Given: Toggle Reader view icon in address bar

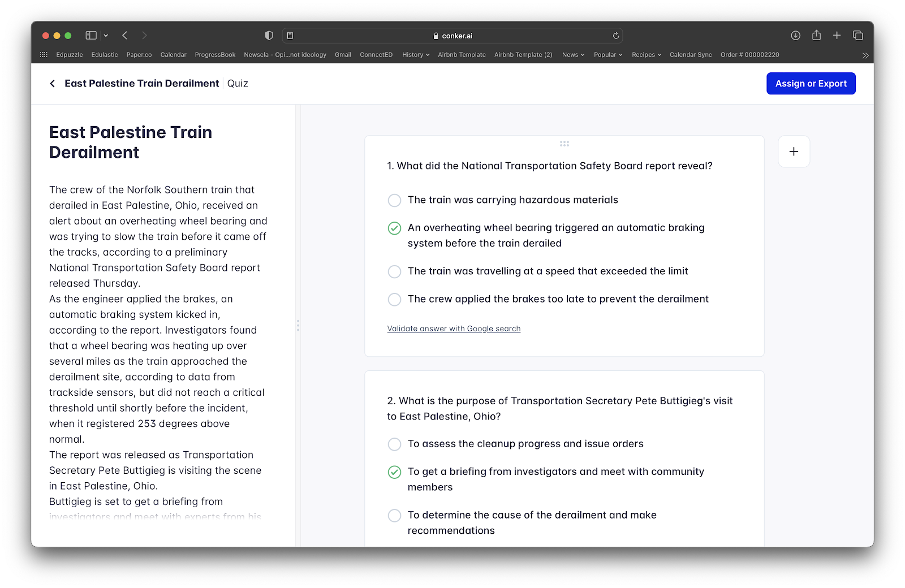Looking at the screenshot, I should [x=290, y=36].
